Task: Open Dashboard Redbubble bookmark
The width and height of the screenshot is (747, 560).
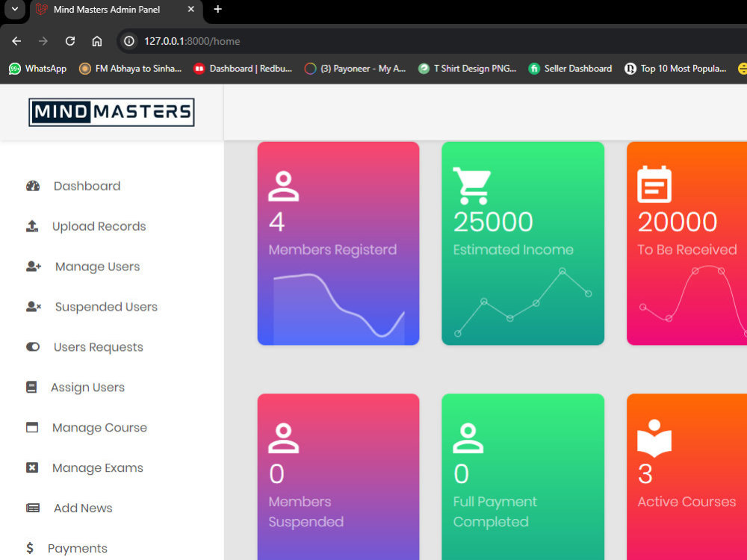Action: click(x=243, y=69)
